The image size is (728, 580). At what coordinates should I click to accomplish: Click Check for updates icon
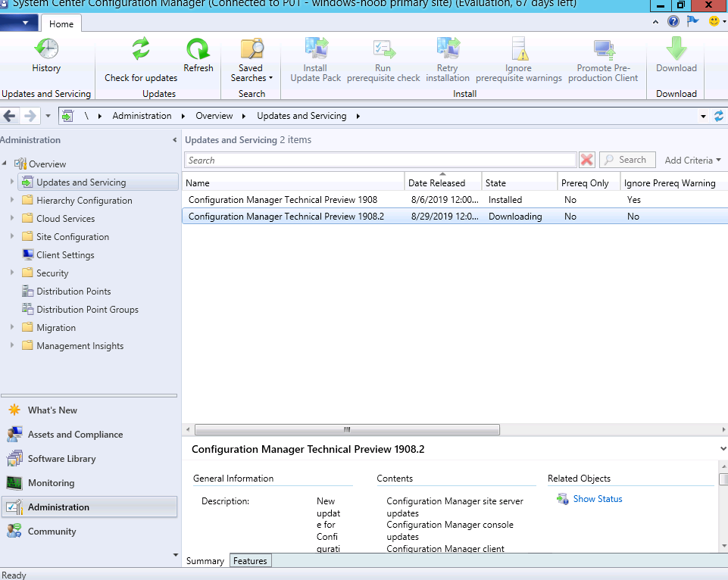tap(141, 48)
